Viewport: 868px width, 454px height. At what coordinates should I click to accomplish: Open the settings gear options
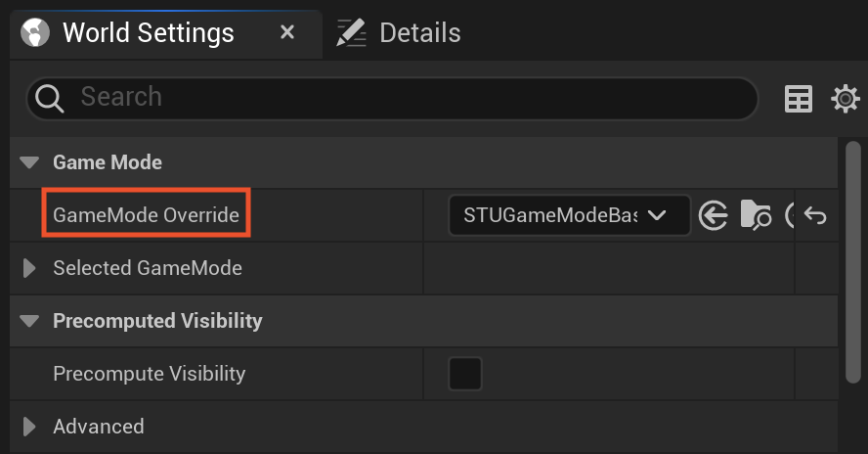846,99
